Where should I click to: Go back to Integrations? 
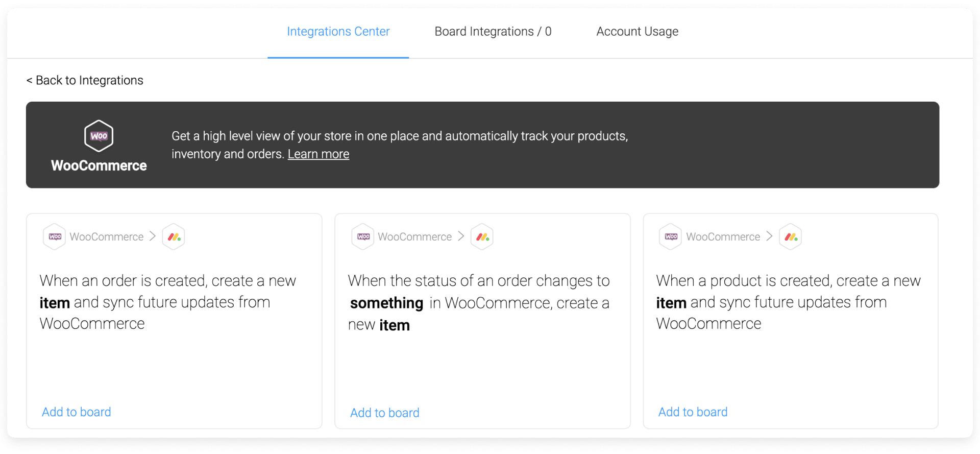[x=85, y=80]
